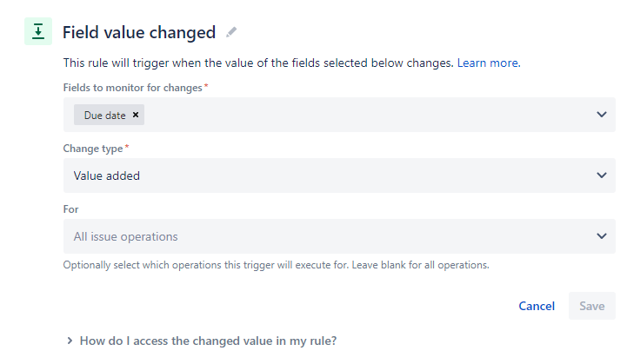Click the chevron arrow in the For box

coord(602,236)
